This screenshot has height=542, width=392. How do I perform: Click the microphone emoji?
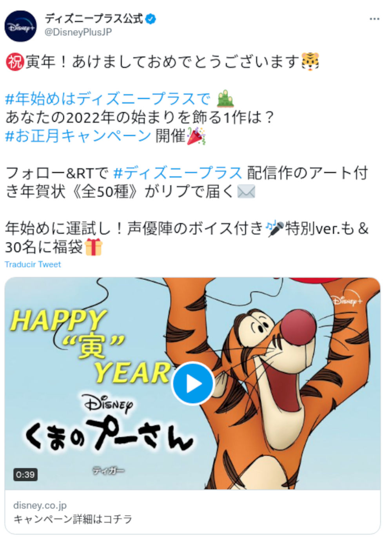pos(275,228)
